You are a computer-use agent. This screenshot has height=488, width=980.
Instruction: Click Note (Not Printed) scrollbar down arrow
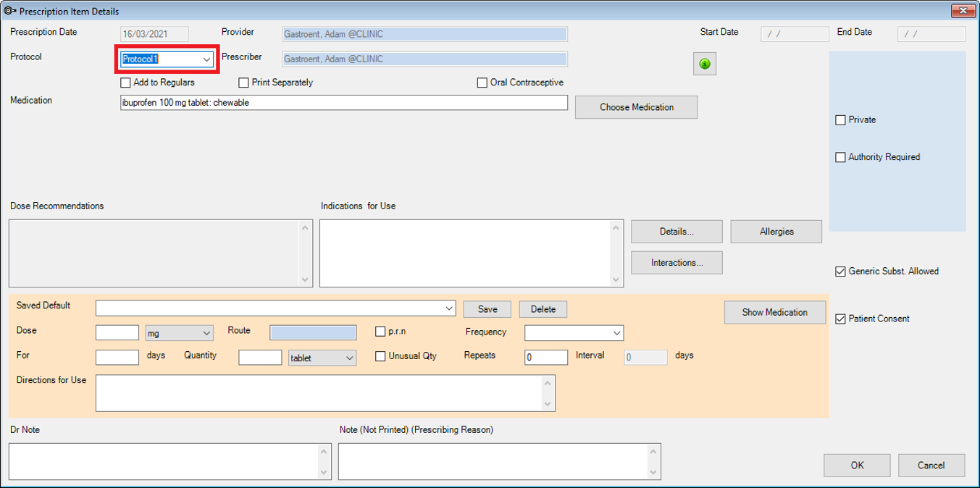654,473
